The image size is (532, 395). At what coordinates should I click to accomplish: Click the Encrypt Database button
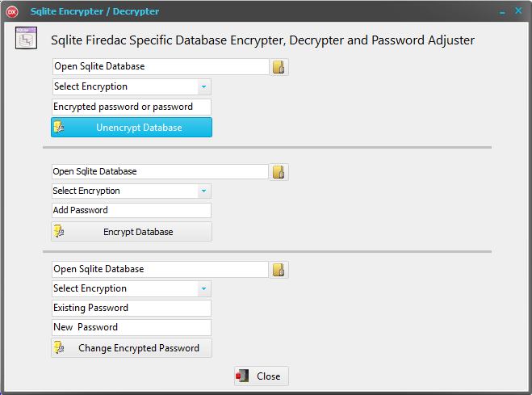[132, 232]
